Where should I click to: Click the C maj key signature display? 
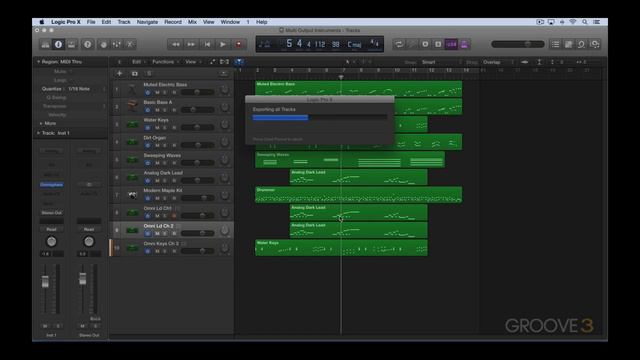click(354, 44)
